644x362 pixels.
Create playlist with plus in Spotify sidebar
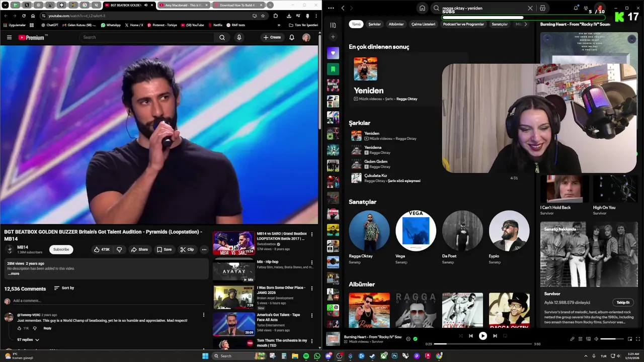coord(333,37)
